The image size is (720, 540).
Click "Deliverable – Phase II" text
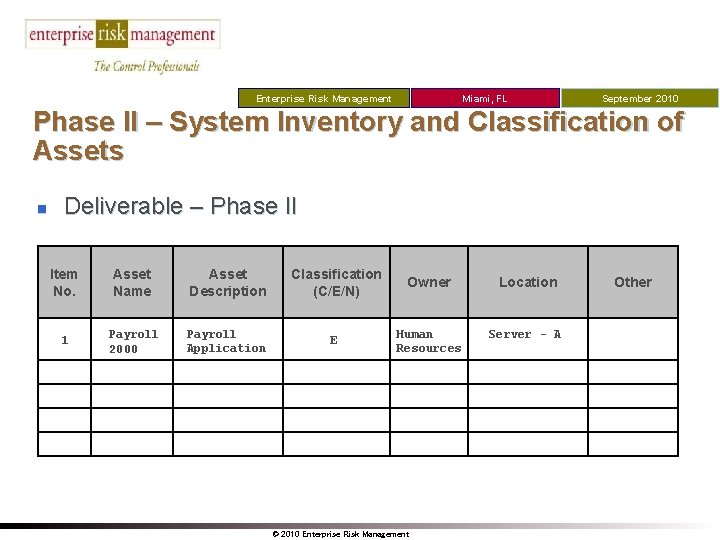(180, 206)
